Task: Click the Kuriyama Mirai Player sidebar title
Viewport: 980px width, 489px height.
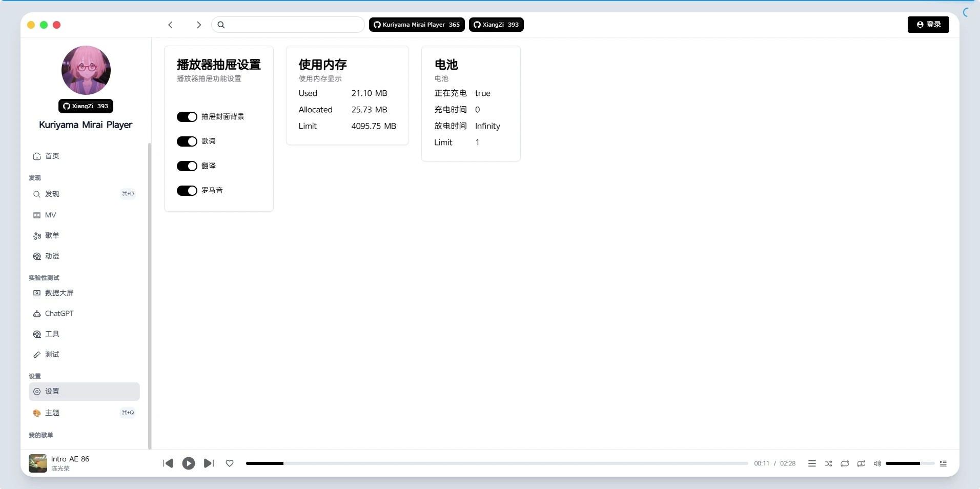Action: click(x=86, y=125)
